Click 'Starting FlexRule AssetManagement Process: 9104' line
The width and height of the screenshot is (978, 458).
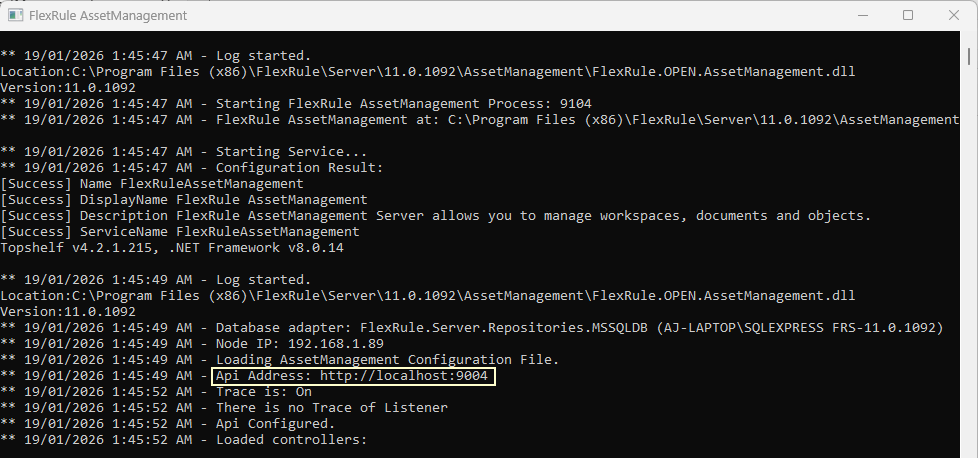click(x=296, y=104)
